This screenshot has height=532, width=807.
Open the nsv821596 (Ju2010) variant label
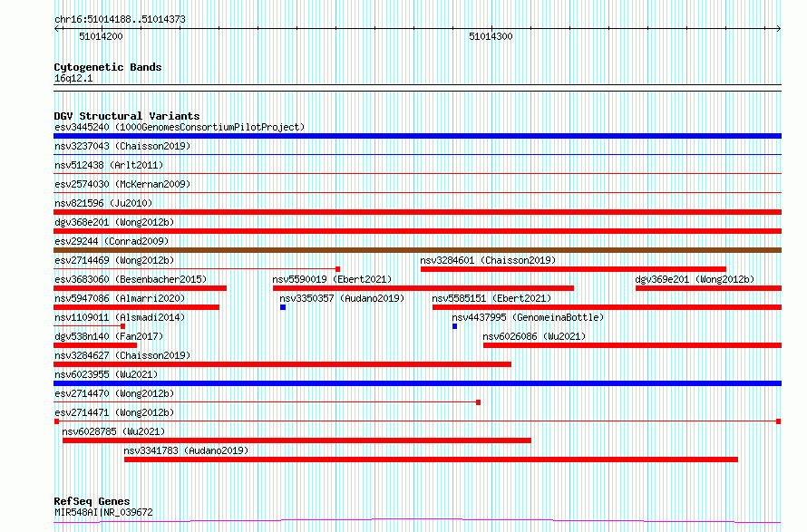(103, 203)
